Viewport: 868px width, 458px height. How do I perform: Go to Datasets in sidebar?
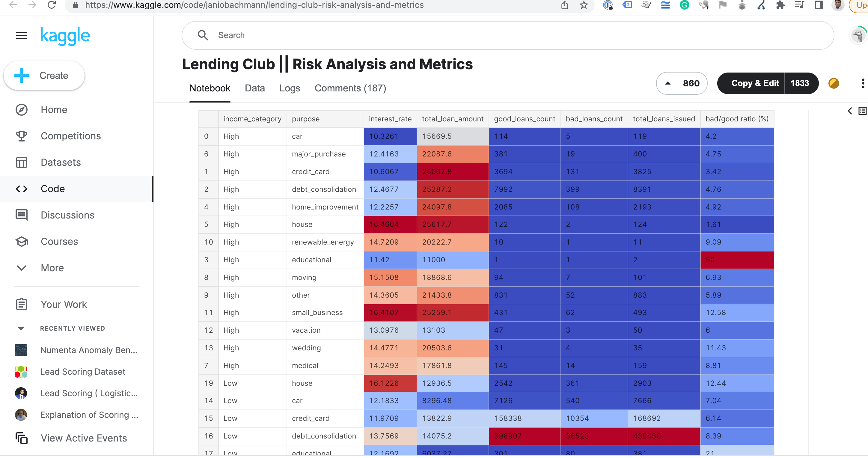click(x=61, y=162)
